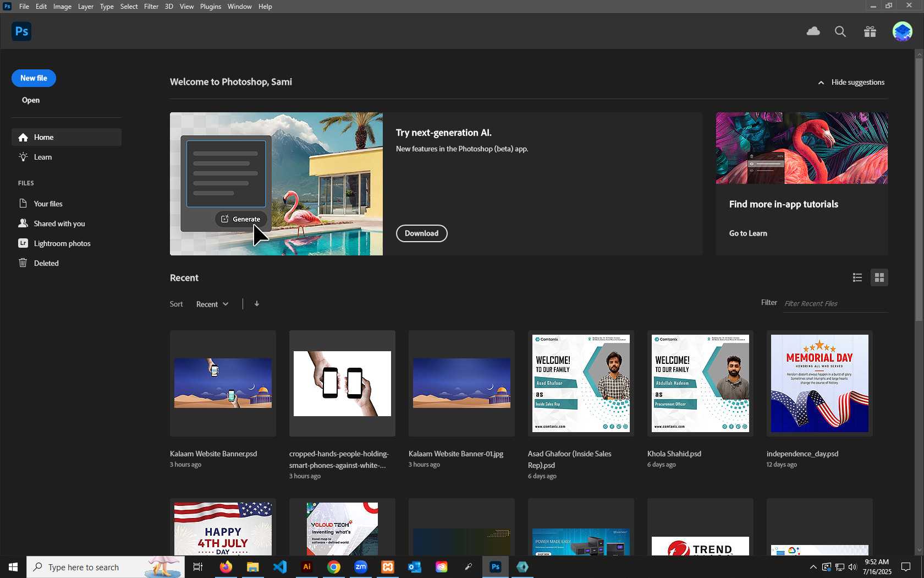924x578 pixels.
Task: Open Creative Cloud from the taskbar
Action: click(442, 567)
